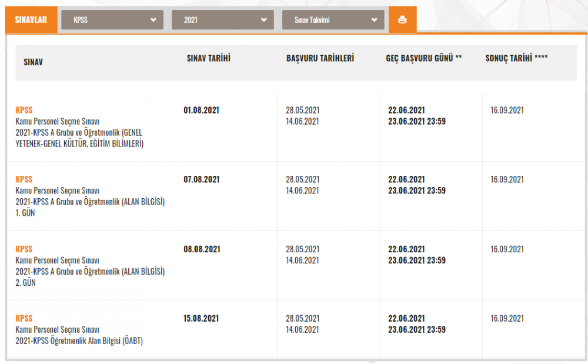Viewport: 588px width, 364px height.
Task: Click the printer icon
Action: [402, 20]
